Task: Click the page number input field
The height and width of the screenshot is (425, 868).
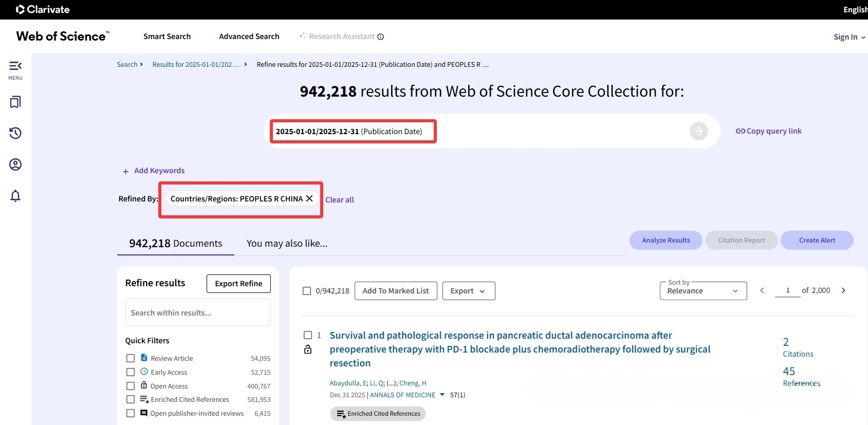Action: [788, 290]
